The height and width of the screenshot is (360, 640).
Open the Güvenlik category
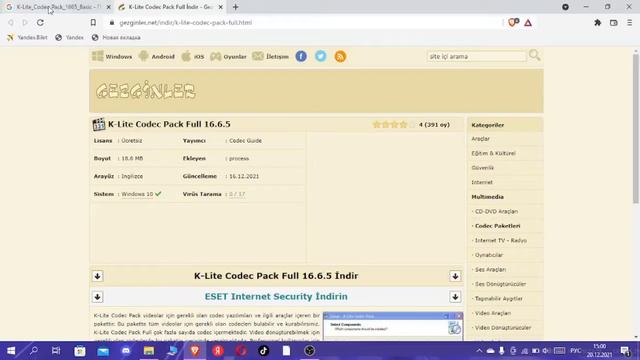[482, 168]
